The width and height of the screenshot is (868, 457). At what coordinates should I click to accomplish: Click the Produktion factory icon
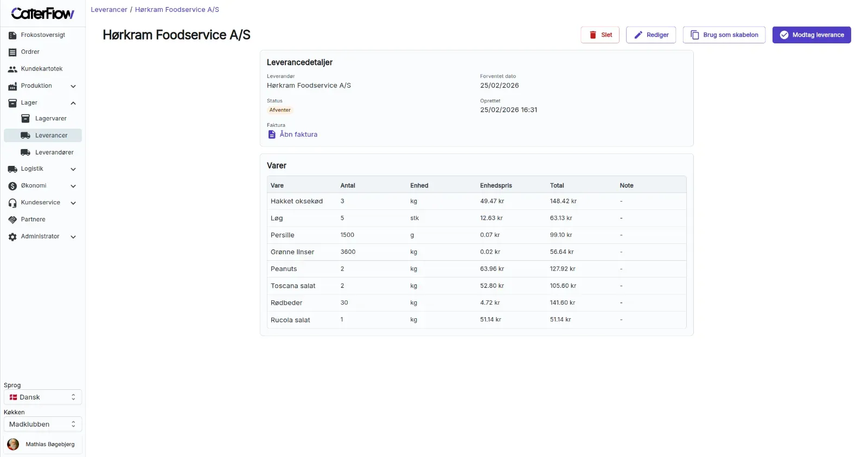(12, 86)
